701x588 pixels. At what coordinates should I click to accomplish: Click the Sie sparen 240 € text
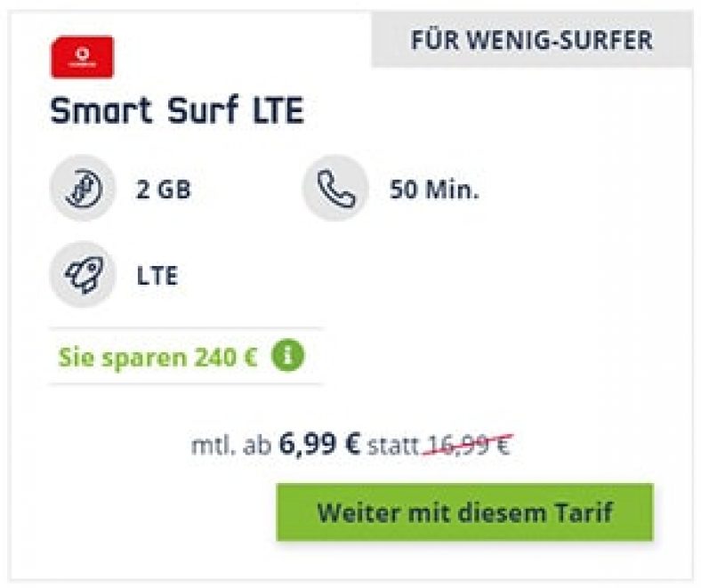158,357
